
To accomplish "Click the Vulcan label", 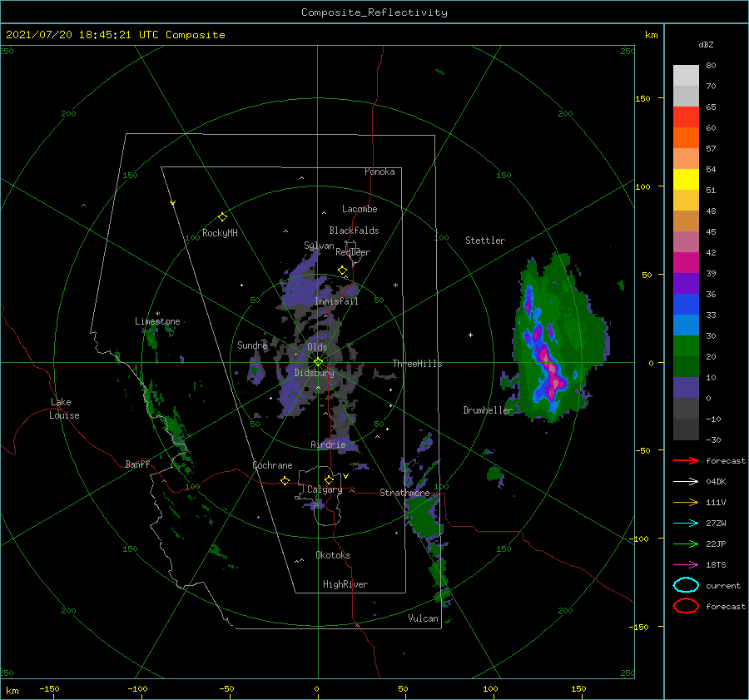I will click(x=423, y=618).
